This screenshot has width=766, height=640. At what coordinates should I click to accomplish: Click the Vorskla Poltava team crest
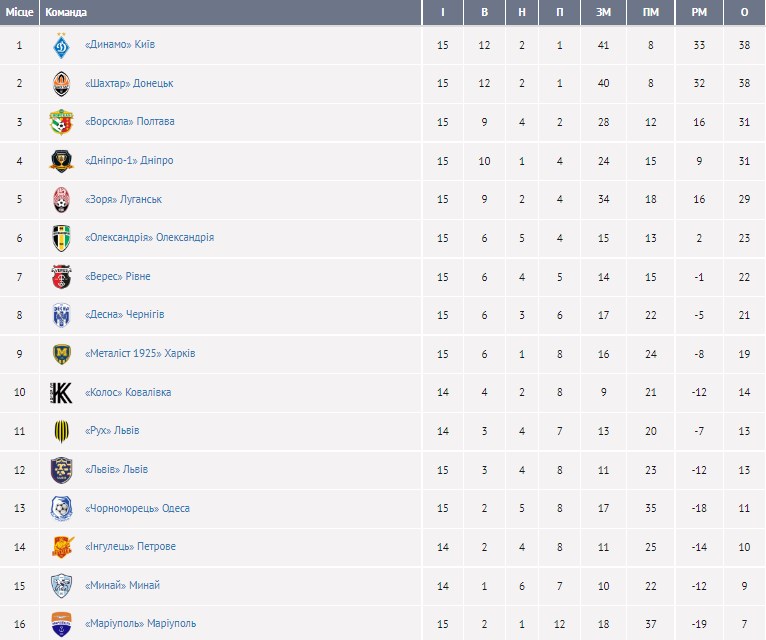[x=62, y=122]
